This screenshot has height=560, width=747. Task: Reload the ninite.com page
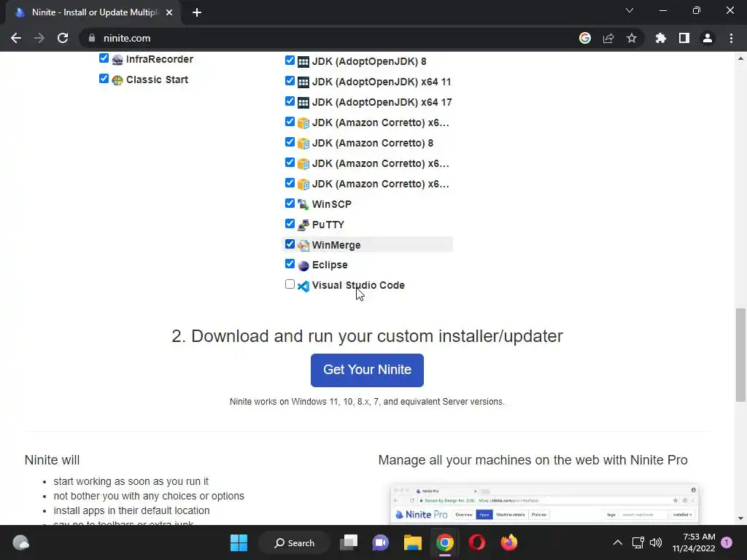point(63,38)
